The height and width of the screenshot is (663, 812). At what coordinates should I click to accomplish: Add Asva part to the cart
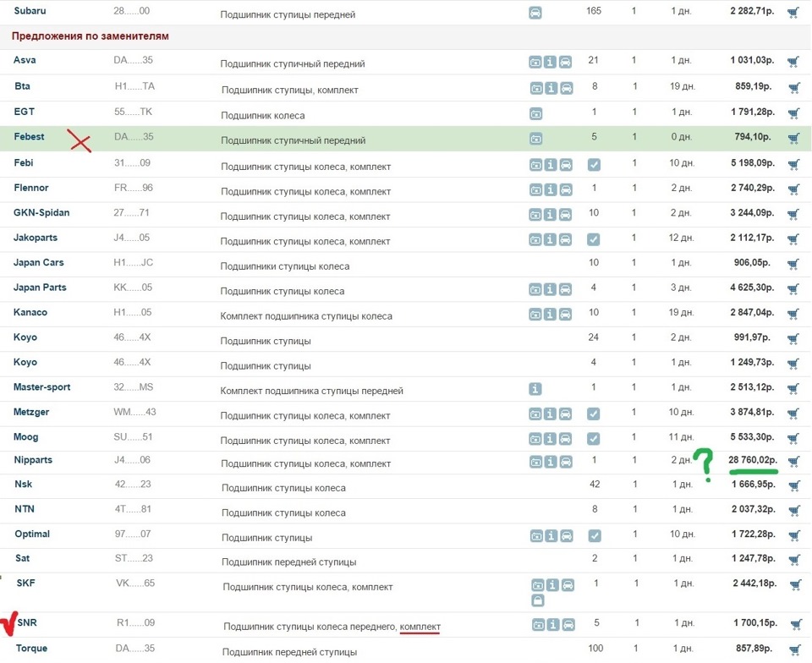[793, 62]
